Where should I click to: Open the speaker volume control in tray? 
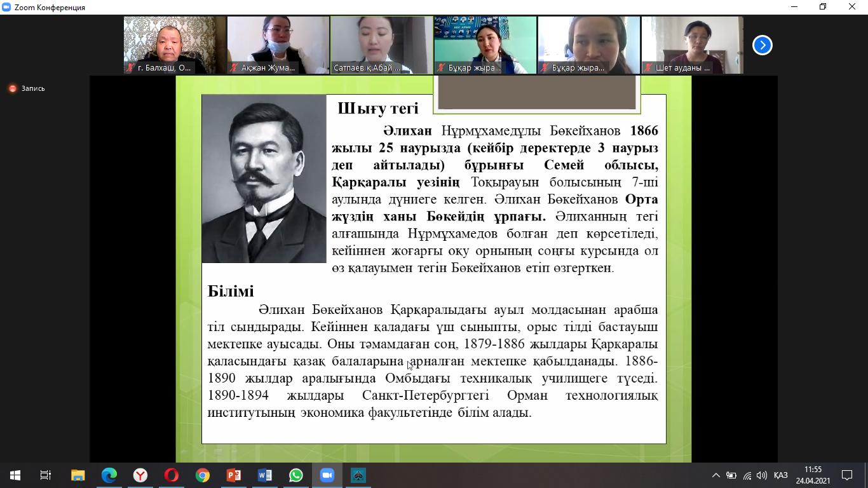762,475
